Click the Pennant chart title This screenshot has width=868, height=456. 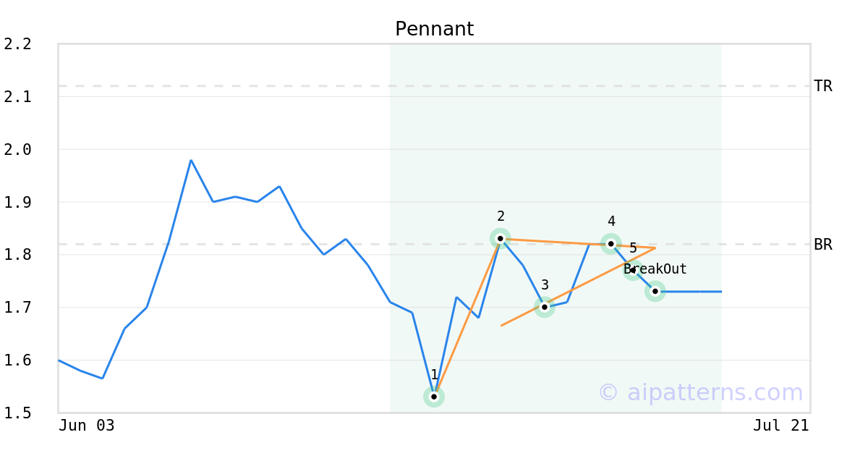(434, 30)
